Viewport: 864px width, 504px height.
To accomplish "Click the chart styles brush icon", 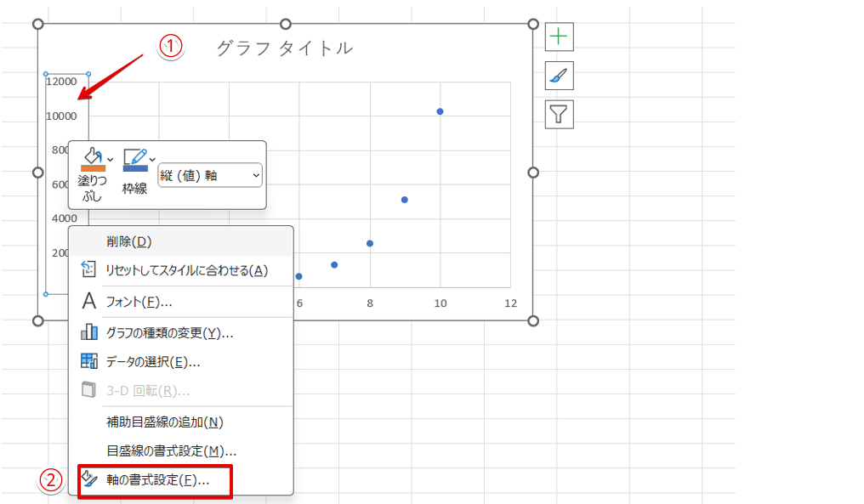I will [558, 76].
